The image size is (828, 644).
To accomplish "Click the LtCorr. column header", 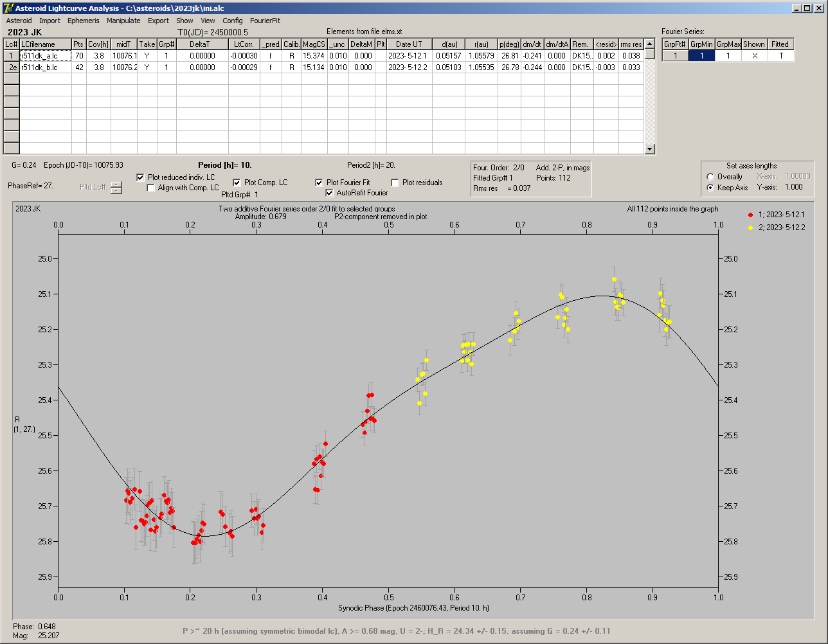I will (244, 44).
